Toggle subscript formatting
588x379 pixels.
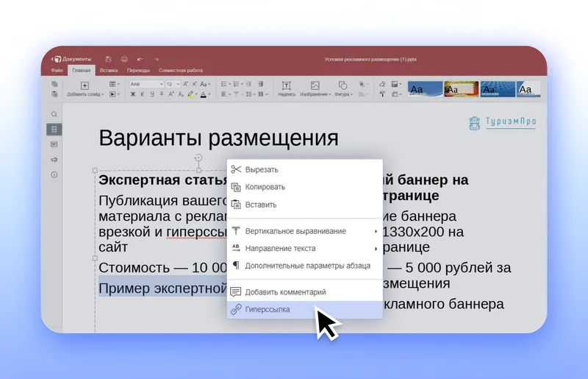181,94
